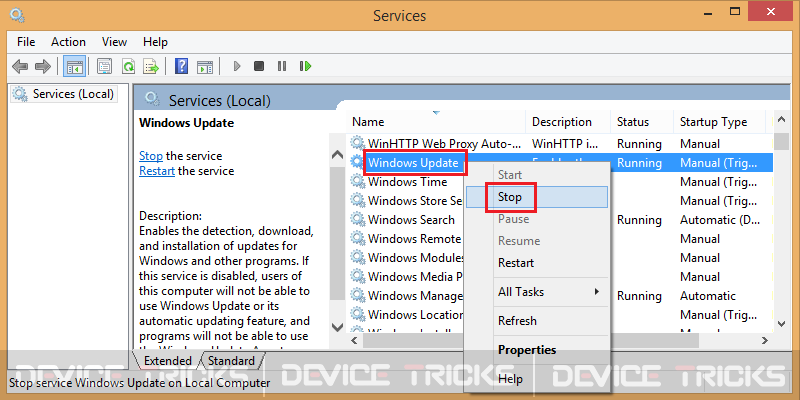
Task: Switch to the Extended tab
Action: (167, 361)
